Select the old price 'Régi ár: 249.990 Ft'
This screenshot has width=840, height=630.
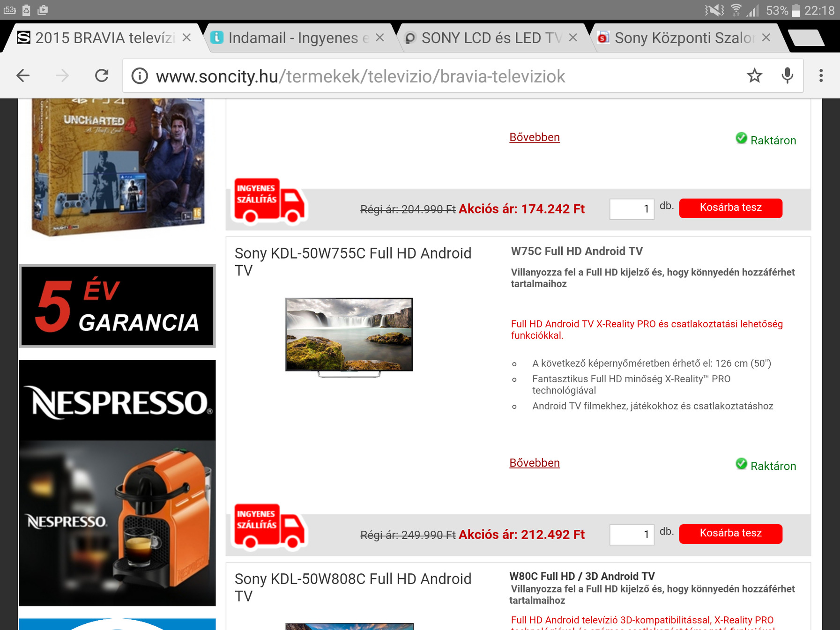[408, 535]
